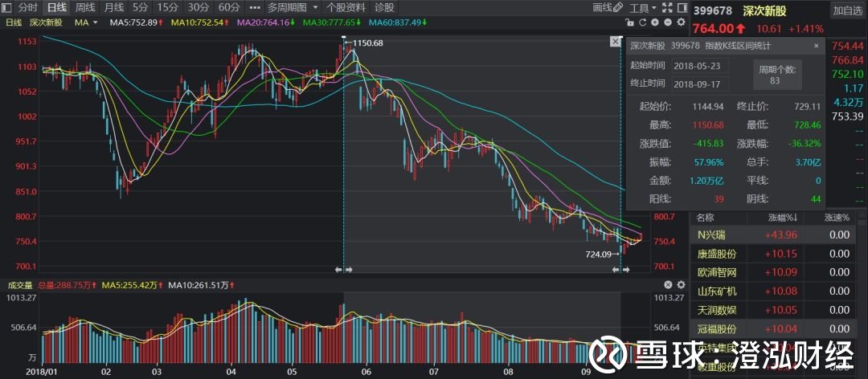Open 诊股 stock diagnosis

[385, 8]
